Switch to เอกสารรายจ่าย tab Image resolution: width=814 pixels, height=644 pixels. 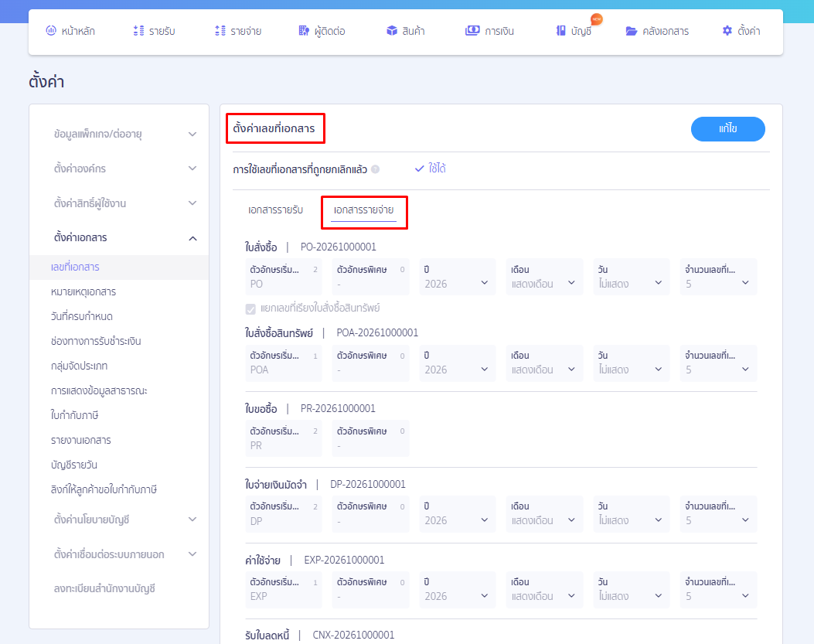tap(363, 210)
